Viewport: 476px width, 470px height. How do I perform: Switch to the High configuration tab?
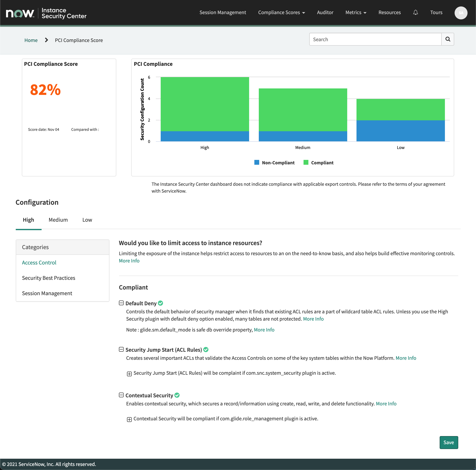point(28,220)
